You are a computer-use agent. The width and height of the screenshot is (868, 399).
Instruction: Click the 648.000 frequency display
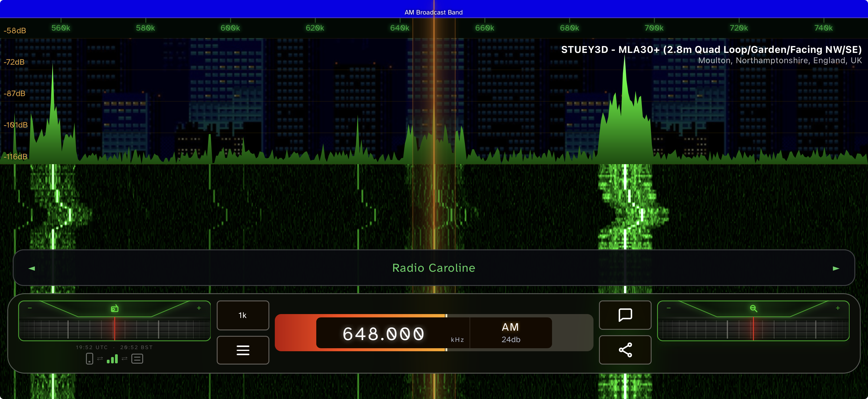pyautogui.click(x=383, y=334)
